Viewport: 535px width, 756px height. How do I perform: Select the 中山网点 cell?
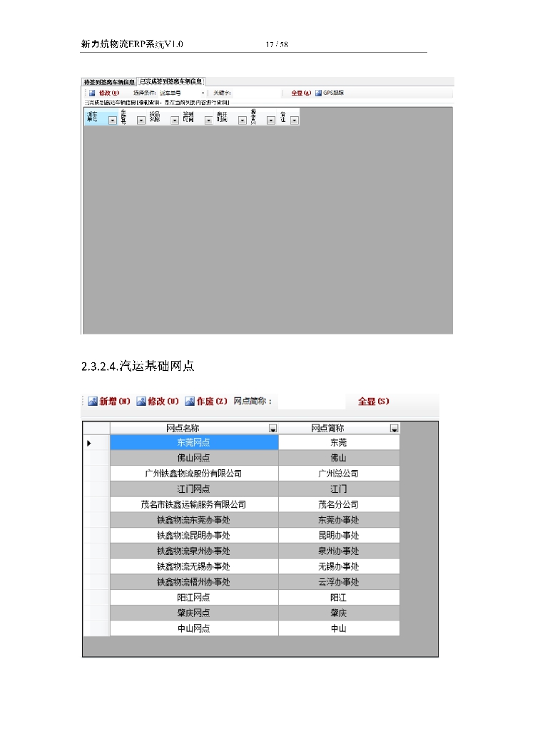click(x=194, y=628)
